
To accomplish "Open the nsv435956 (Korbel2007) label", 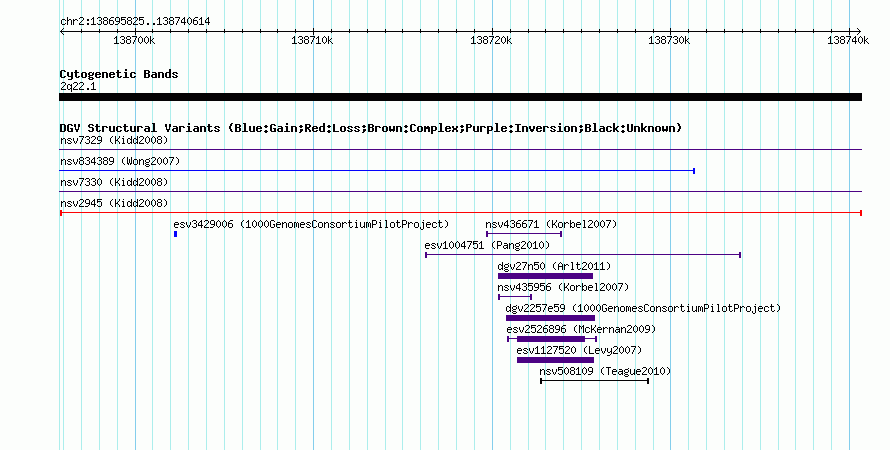I will click(563, 287).
